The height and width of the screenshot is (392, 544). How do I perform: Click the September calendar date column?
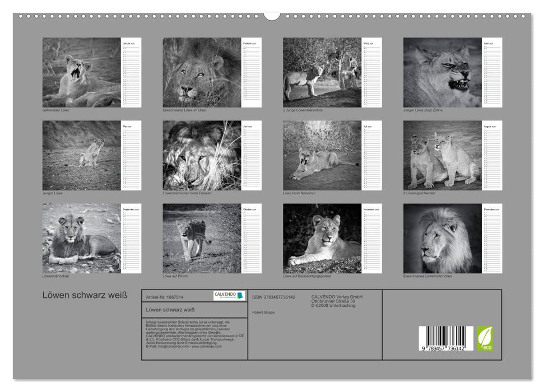[x=131, y=241]
